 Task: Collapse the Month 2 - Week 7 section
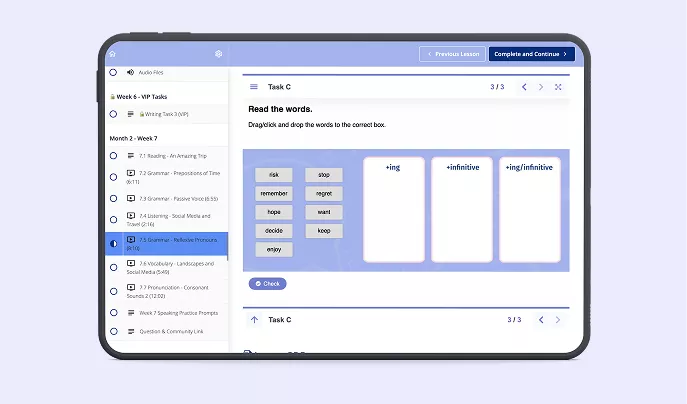point(133,138)
